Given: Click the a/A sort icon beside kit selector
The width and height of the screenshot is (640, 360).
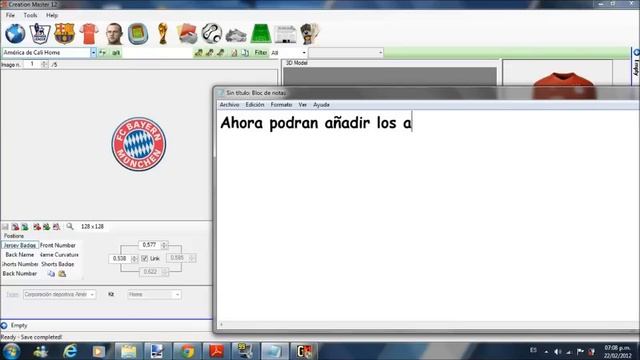Looking at the screenshot, I should (116, 53).
